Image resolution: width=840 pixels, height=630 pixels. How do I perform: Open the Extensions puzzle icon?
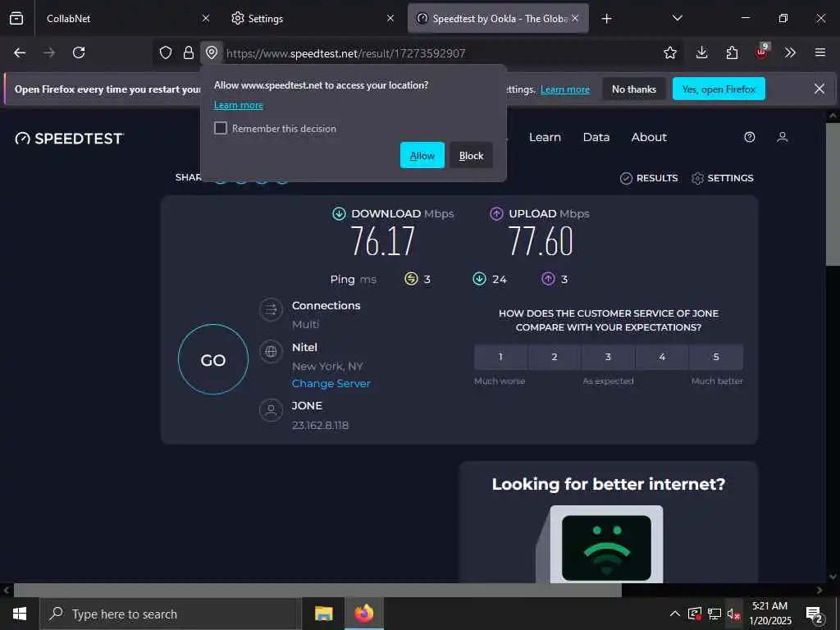(x=732, y=52)
